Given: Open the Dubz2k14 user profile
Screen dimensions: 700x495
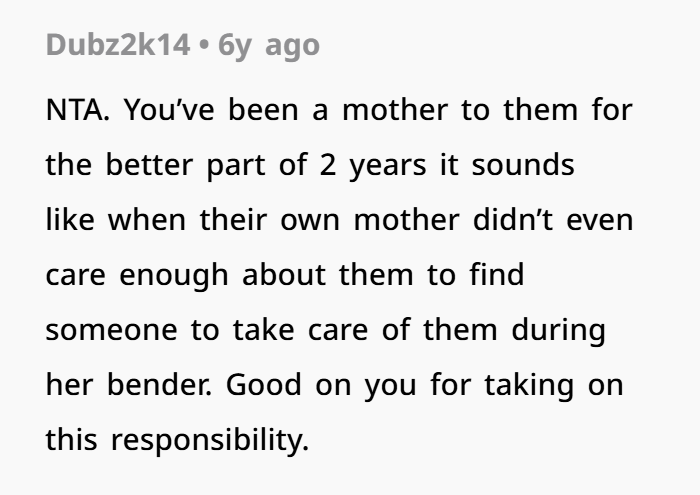Looking at the screenshot, I should [x=118, y=46].
